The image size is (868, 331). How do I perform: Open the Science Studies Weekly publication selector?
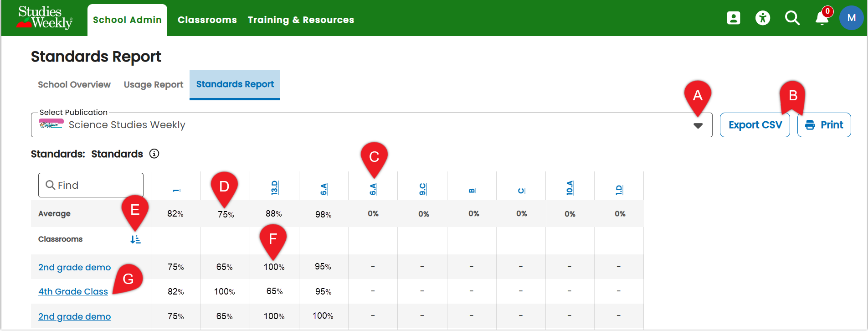(x=371, y=125)
